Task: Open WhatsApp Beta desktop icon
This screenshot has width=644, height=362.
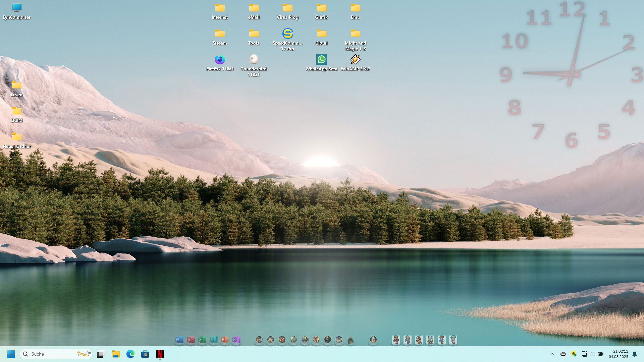Action: 321,60
